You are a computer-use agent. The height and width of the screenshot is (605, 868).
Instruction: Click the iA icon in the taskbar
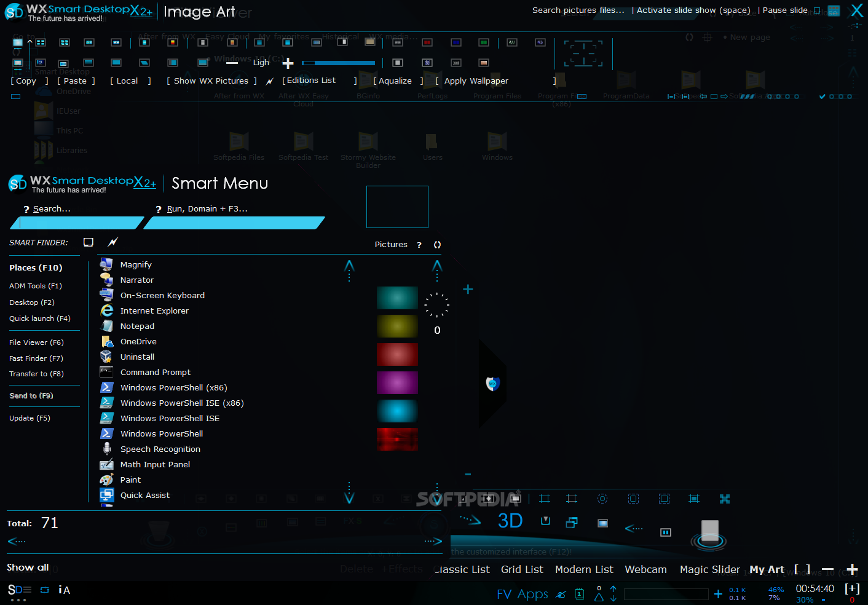pyautogui.click(x=64, y=590)
